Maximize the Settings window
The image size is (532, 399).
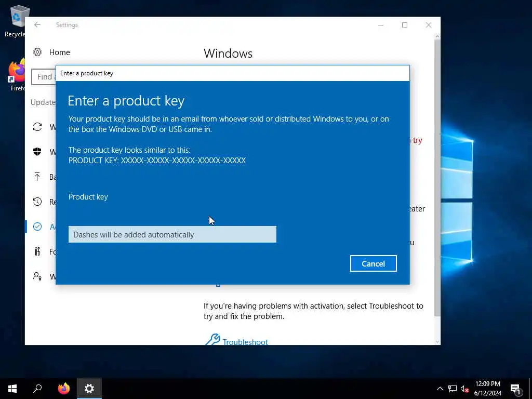pos(404,25)
